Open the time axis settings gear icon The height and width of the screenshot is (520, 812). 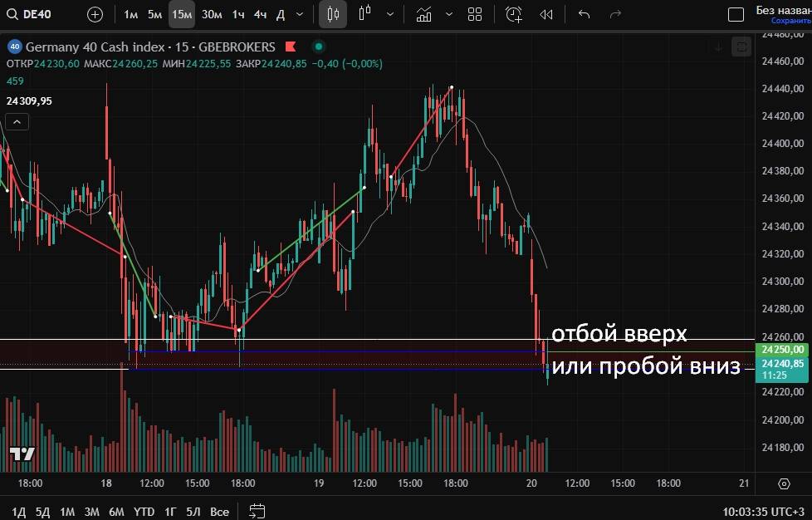tap(784, 483)
